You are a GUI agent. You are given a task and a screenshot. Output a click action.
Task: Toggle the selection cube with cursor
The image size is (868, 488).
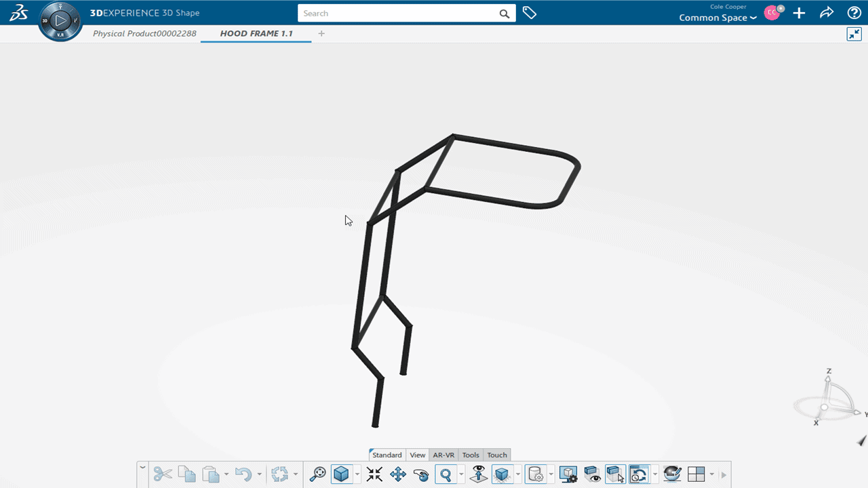pyautogui.click(x=615, y=474)
